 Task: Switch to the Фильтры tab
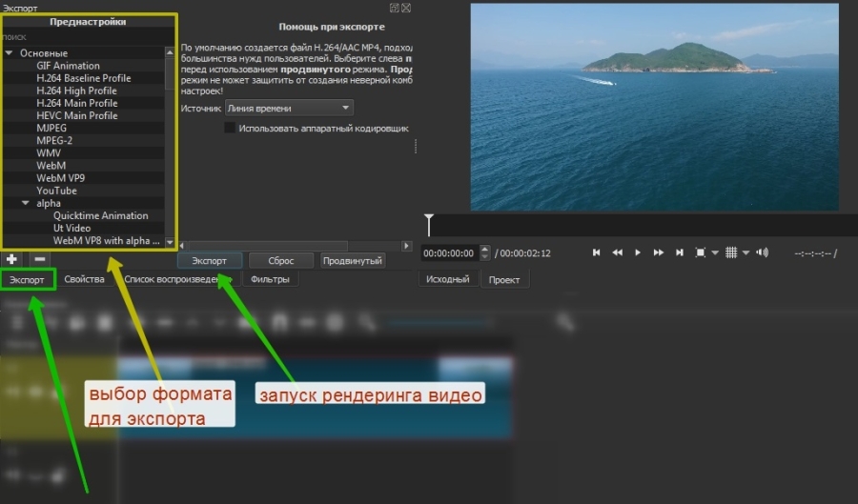click(270, 279)
